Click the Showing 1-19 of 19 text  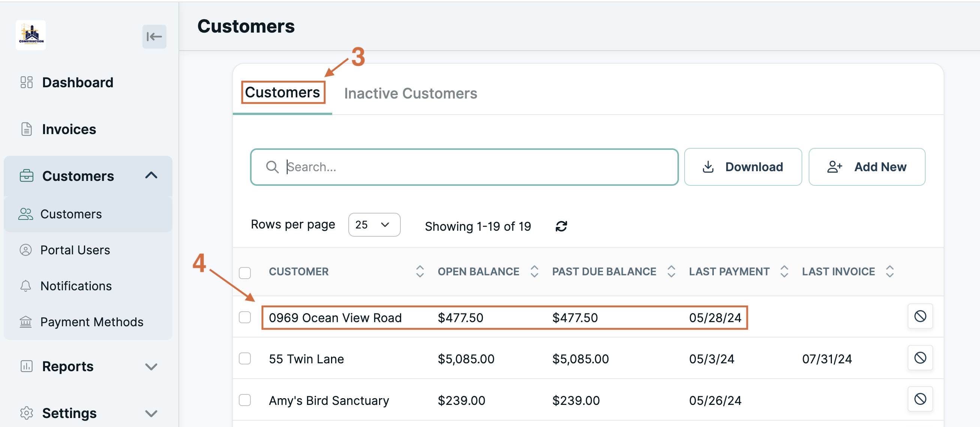478,227
